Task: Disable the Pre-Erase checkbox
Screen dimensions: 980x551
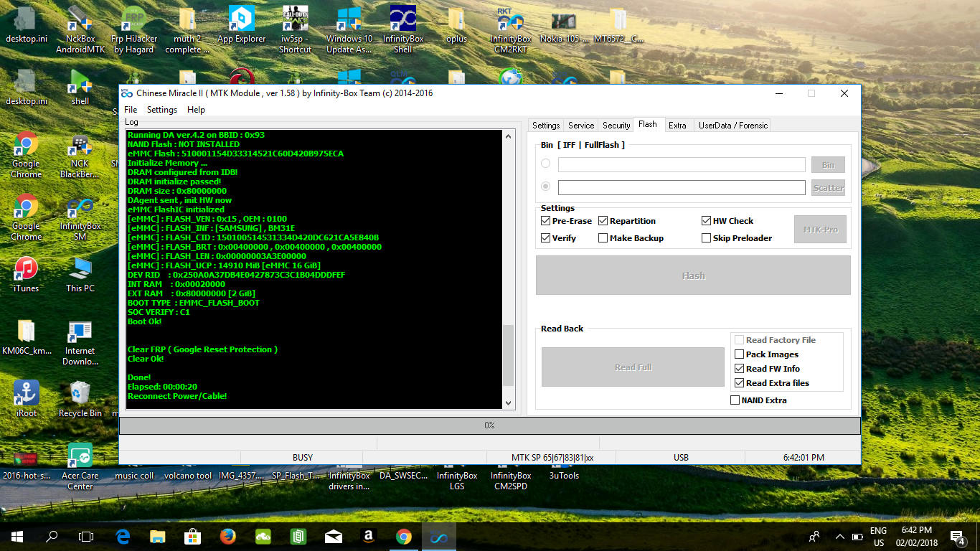Action: coord(546,221)
